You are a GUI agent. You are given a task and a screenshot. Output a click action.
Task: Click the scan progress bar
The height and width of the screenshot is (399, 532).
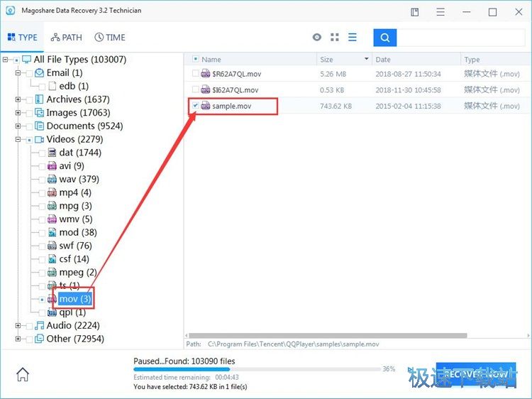[x=257, y=369]
